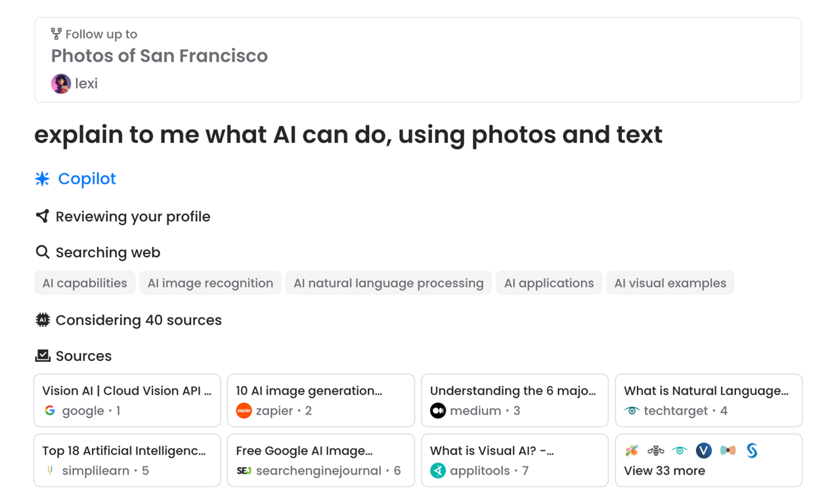828x504 pixels.
Task: Click the TechTarget eye icon on source 4
Action: pos(632,409)
